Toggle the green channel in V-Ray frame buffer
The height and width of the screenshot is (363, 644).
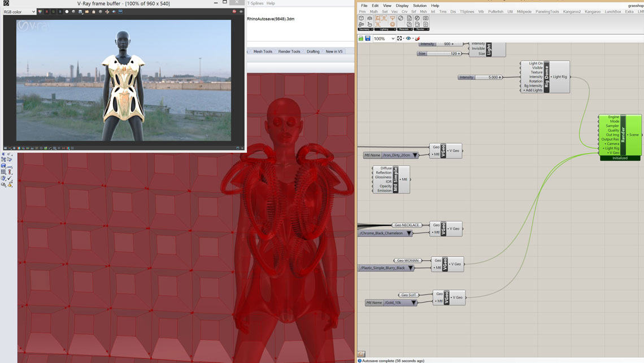(x=54, y=11)
